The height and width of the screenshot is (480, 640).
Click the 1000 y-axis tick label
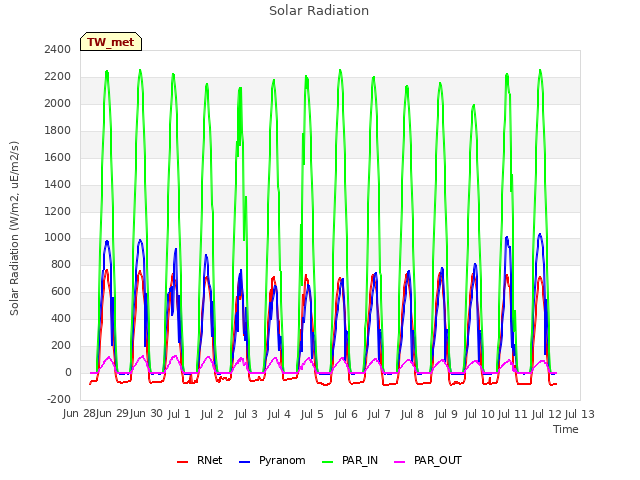tap(58, 238)
